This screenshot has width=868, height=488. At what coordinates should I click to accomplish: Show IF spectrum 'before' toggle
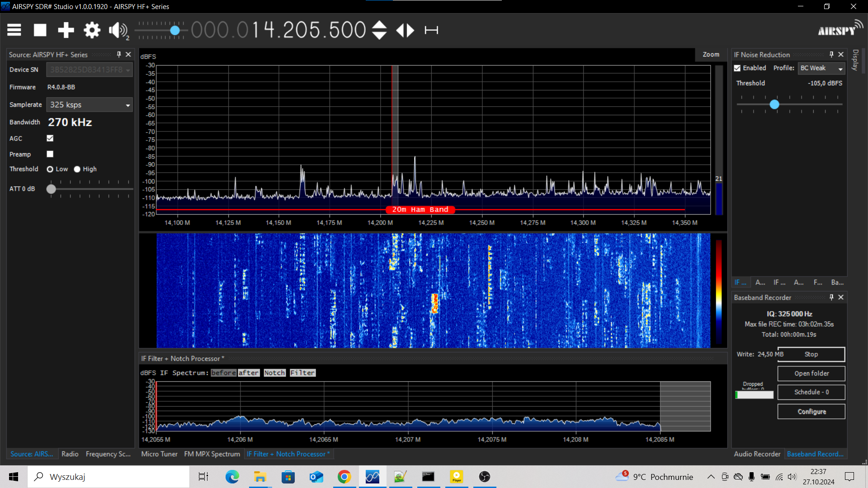point(223,373)
